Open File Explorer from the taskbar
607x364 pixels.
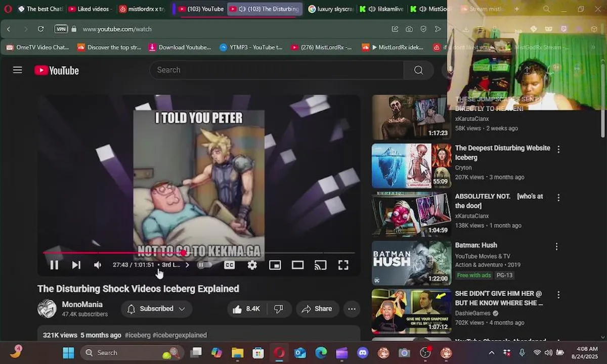pyautogui.click(x=238, y=352)
